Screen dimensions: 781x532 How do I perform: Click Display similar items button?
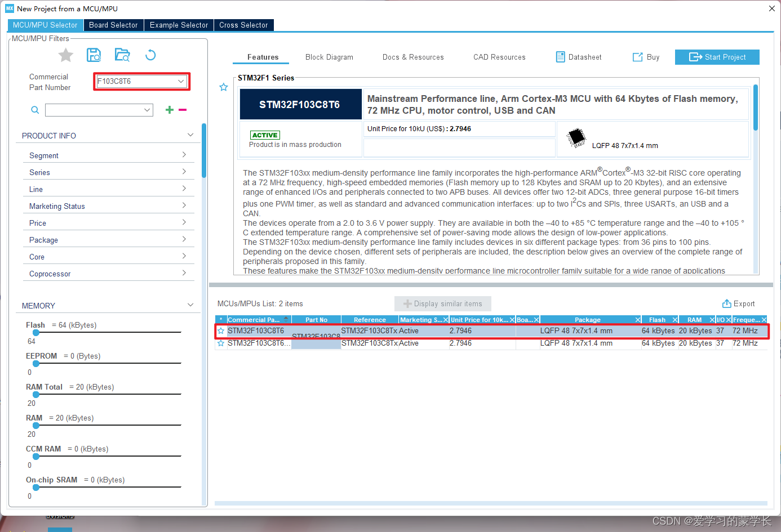click(443, 303)
